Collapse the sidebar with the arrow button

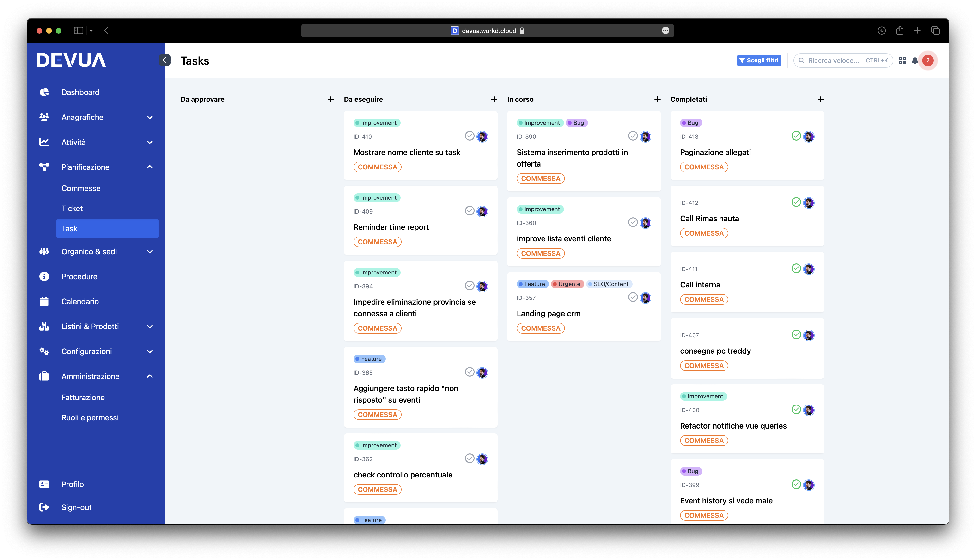165,60
